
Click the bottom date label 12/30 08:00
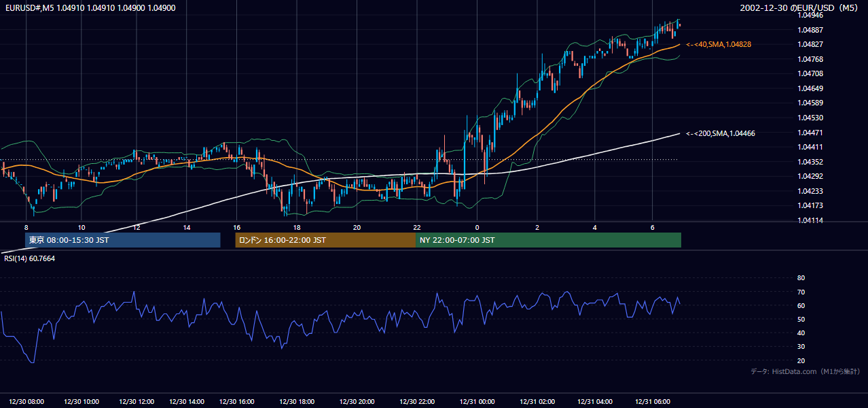click(x=26, y=402)
